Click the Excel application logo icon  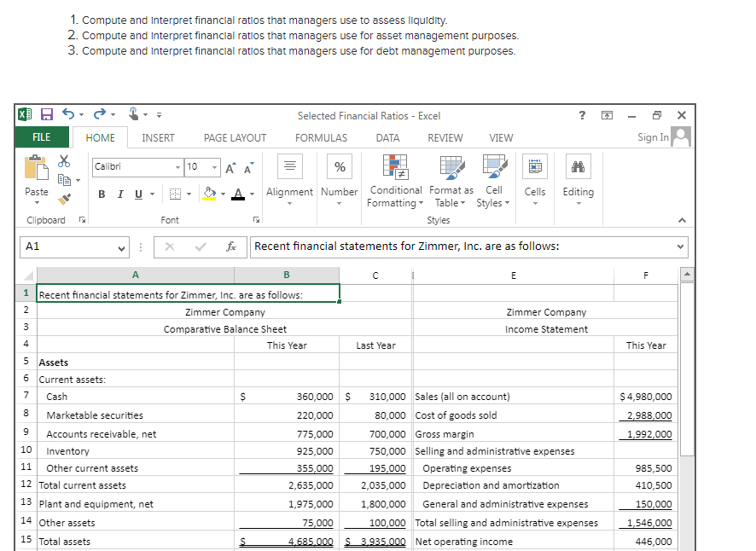(x=25, y=114)
